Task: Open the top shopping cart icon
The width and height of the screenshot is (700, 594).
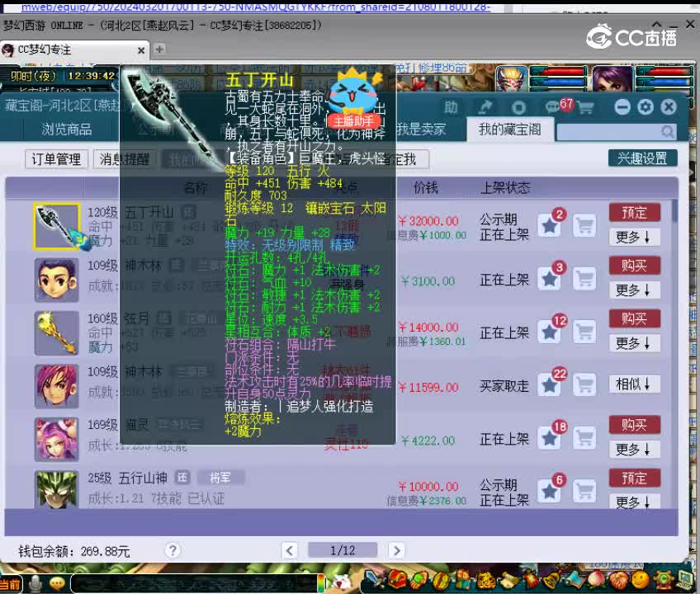Action: pos(585,107)
